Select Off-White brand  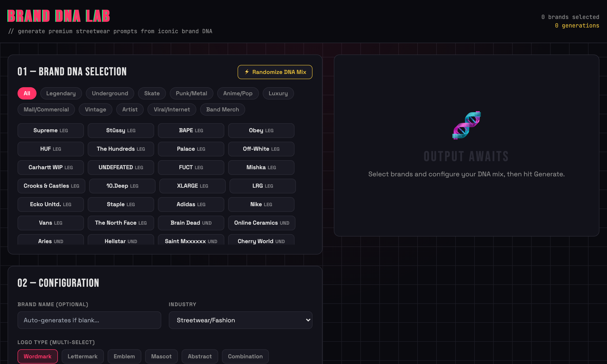[261, 149]
